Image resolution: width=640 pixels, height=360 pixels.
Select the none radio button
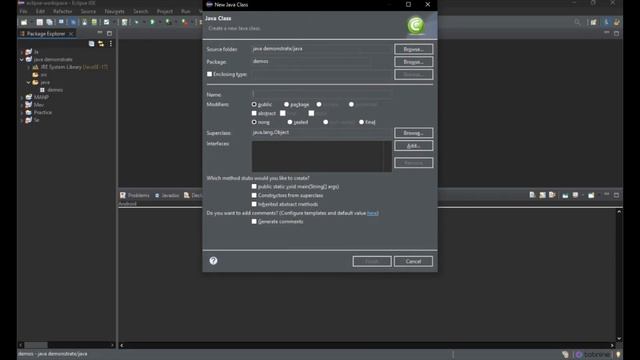[x=254, y=122]
